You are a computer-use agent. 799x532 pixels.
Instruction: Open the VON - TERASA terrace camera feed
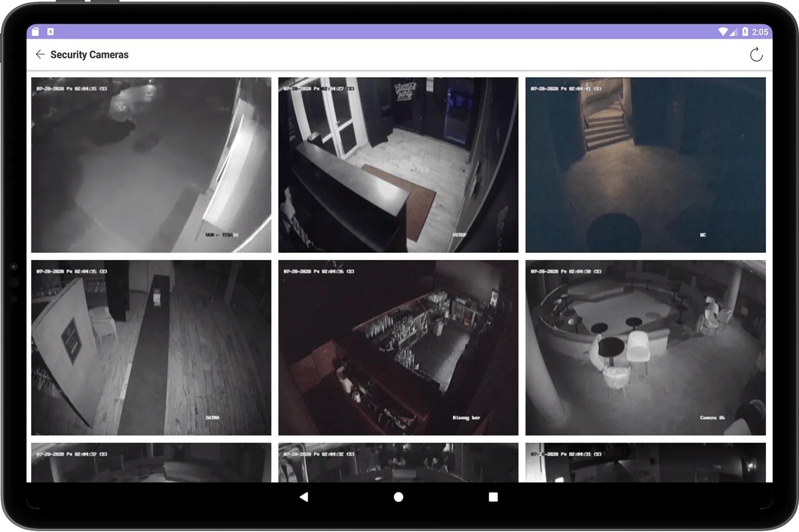[151, 165]
